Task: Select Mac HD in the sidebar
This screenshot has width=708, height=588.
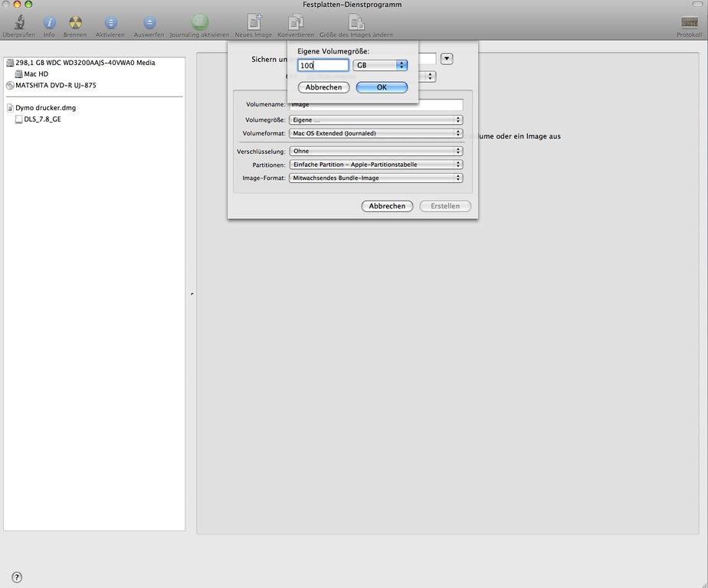Action: click(x=36, y=74)
